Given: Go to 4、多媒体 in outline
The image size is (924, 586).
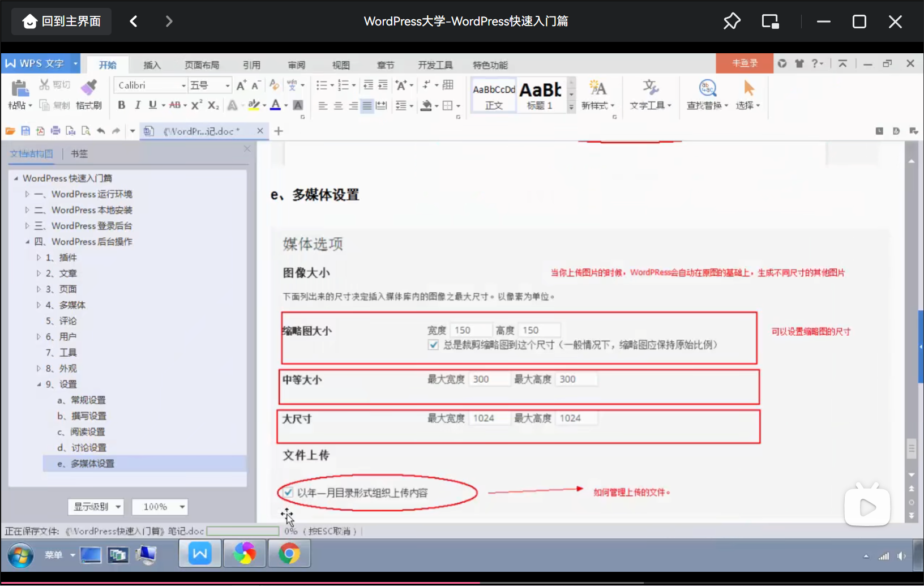Looking at the screenshot, I should point(66,305).
